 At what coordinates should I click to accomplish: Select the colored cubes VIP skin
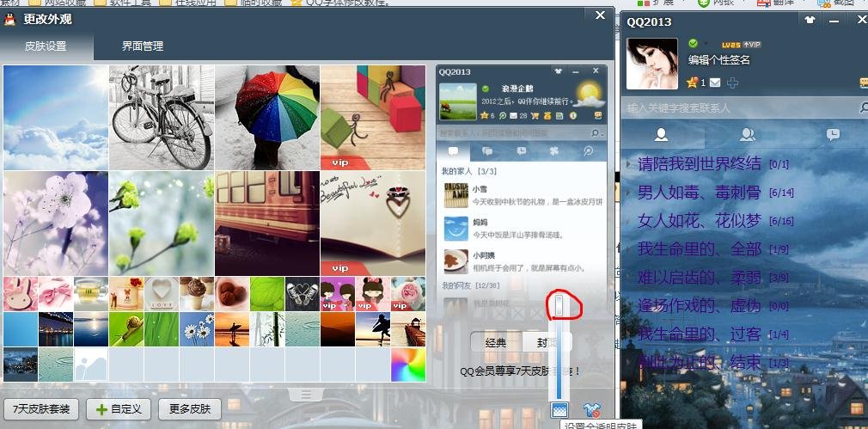pyautogui.click(x=373, y=118)
